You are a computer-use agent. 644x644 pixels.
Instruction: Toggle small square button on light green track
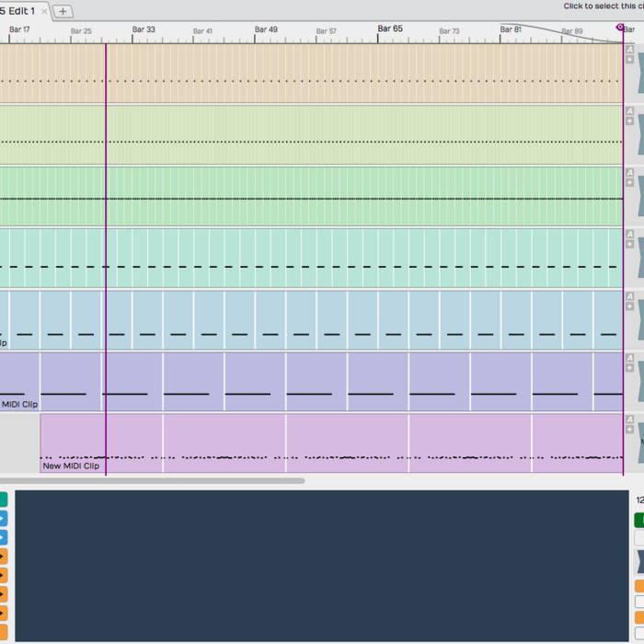click(630, 121)
